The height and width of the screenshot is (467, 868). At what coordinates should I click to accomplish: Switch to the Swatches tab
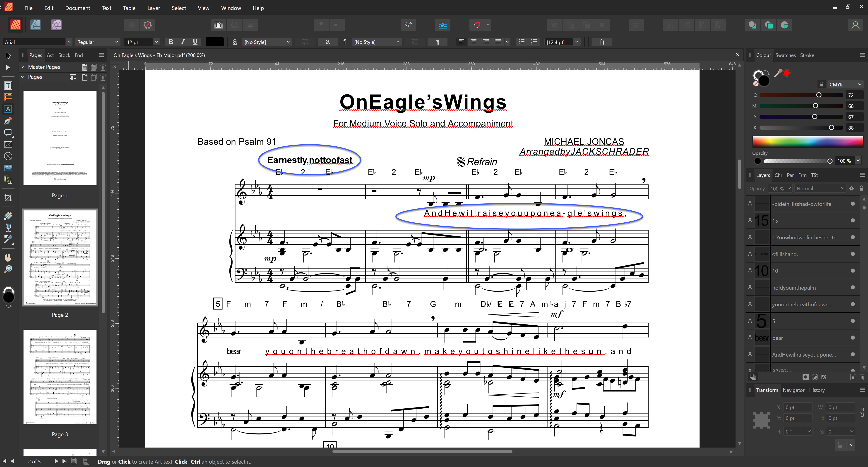785,55
